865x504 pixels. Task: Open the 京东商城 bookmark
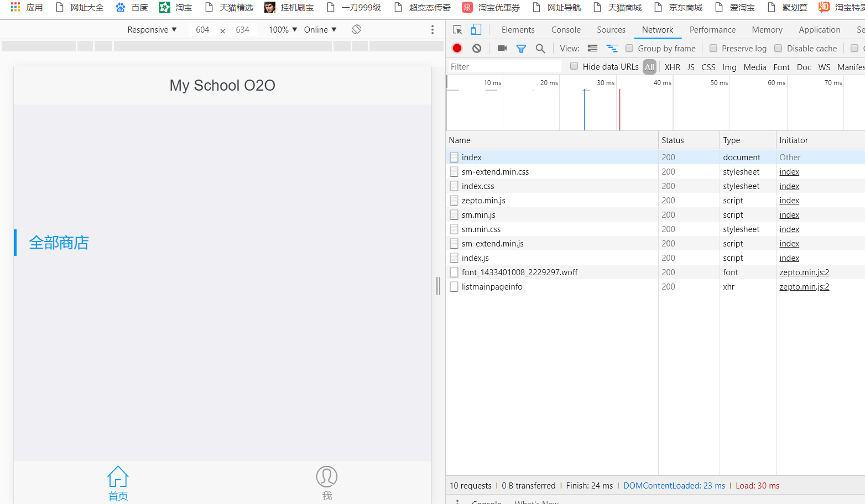[679, 7]
